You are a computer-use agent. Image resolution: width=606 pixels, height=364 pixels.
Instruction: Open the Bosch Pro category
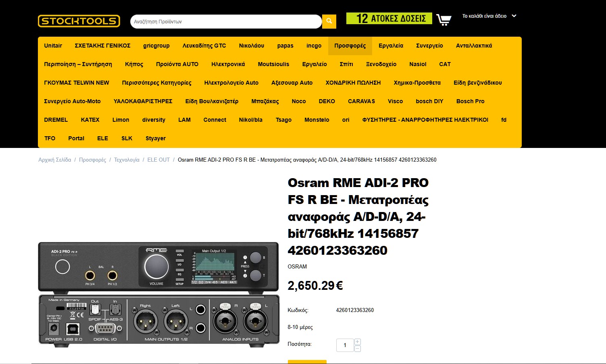[x=470, y=101]
